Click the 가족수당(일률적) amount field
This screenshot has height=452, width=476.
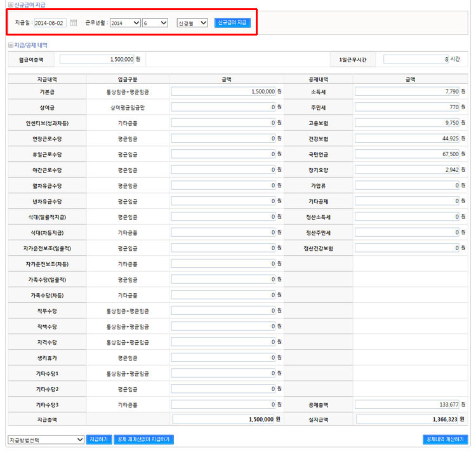click(x=223, y=279)
